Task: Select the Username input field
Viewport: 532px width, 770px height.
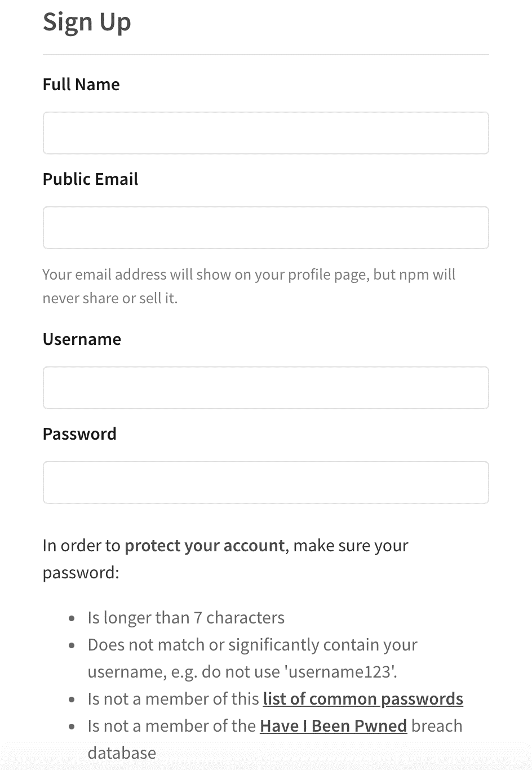Action: (x=265, y=388)
